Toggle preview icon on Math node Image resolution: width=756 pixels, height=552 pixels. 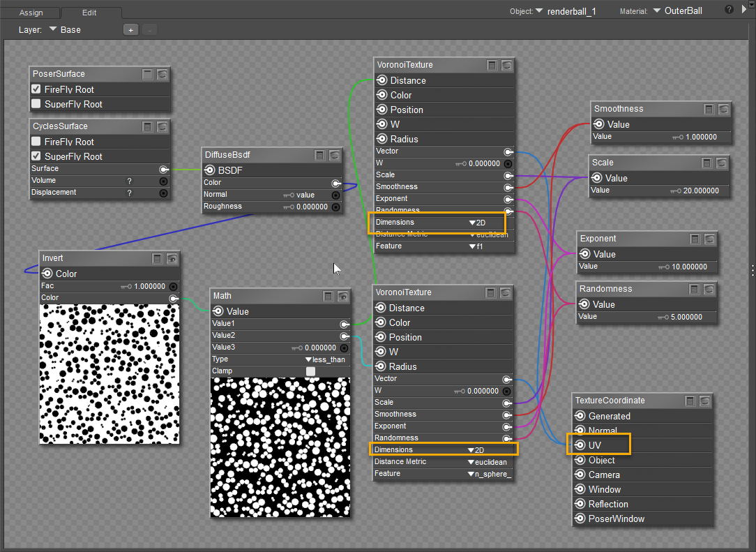pyautogui.click(x=342, y=297)
